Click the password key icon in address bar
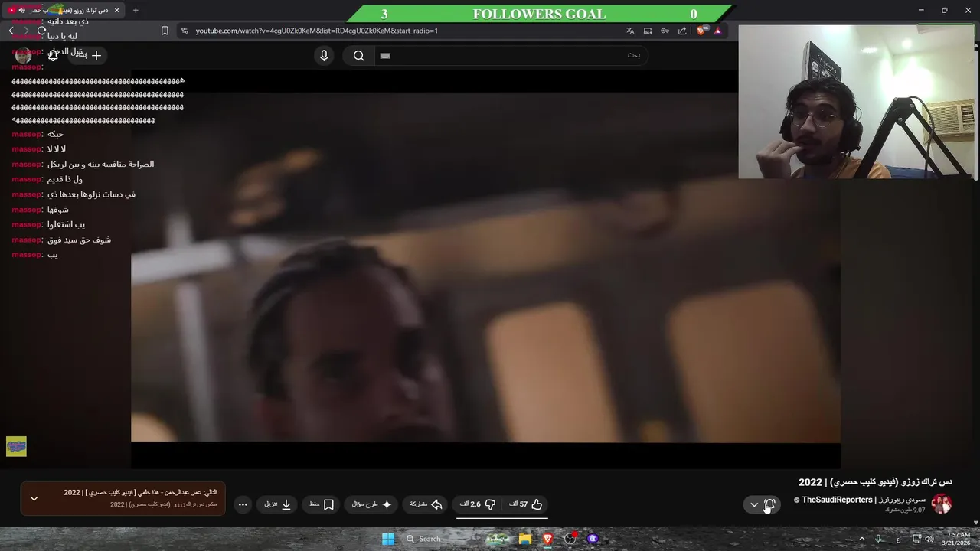Viewport: 980px width, 551px height. point(665,31)
